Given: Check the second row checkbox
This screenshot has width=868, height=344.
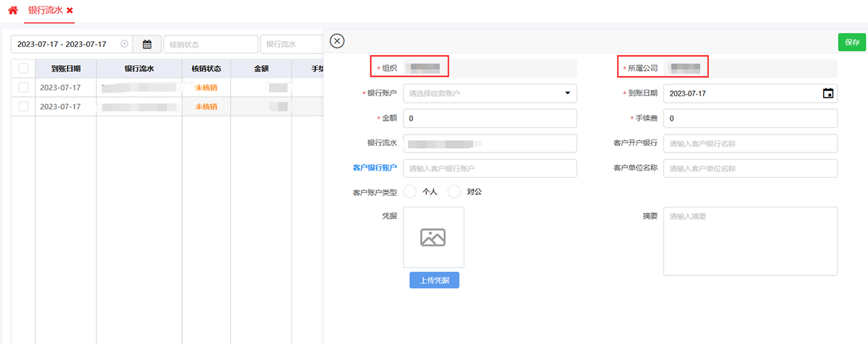Looking at the screenshot, I should [23, 106].
